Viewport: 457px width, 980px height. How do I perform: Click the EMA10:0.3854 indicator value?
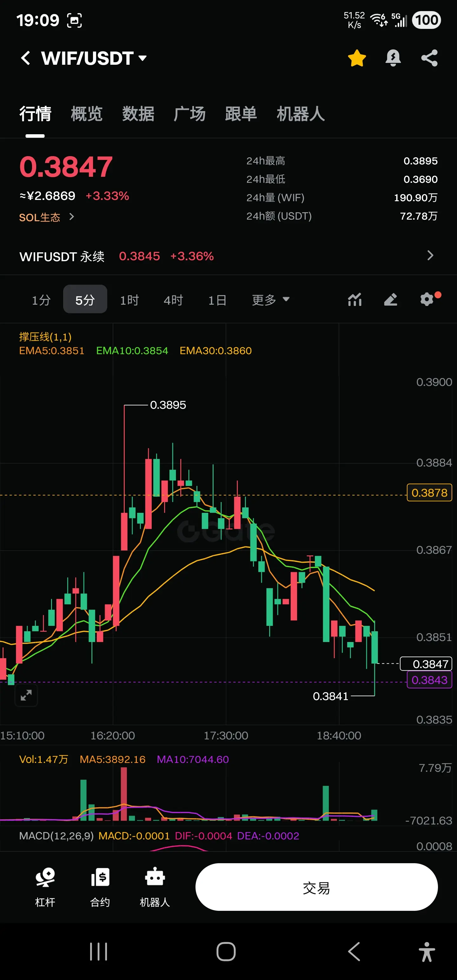point(132,350)
